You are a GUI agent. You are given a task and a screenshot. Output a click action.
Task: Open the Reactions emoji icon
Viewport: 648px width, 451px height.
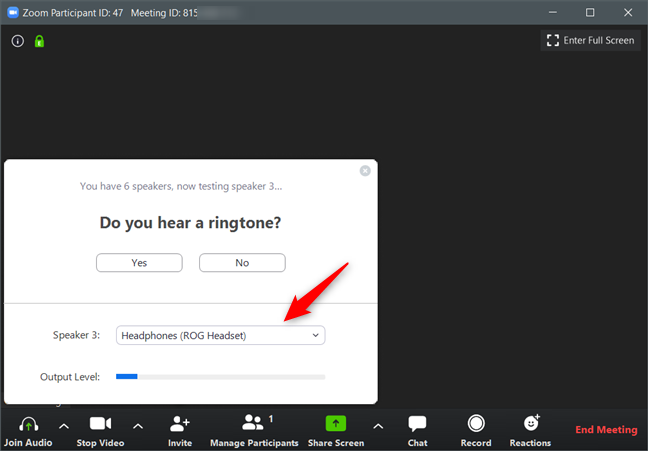[531, 423]
